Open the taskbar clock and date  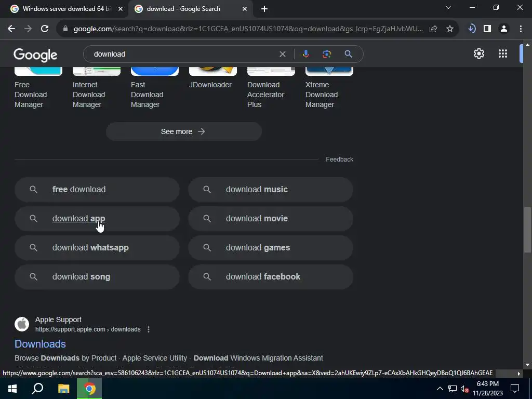(x=487, y=389)
